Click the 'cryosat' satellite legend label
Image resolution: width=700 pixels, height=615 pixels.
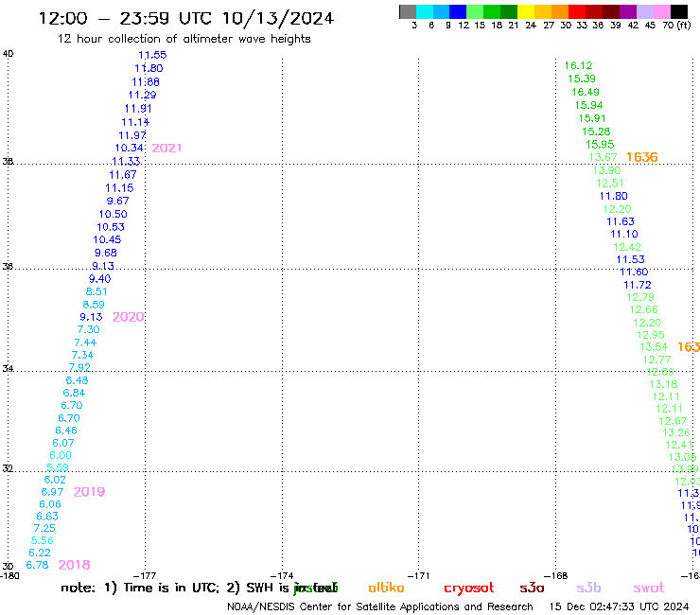469,589
